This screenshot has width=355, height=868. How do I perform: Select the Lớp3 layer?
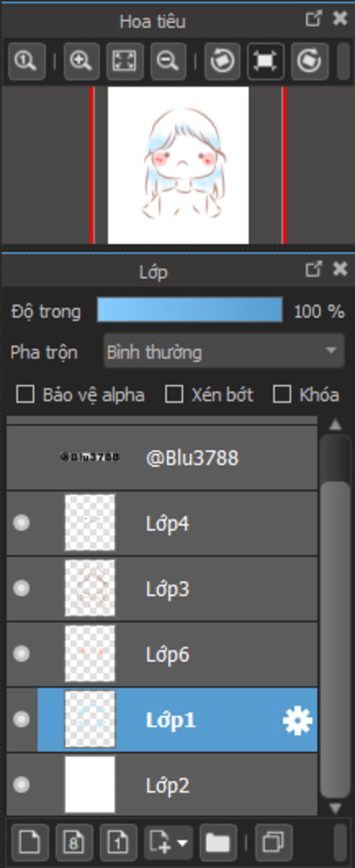tap(208, 589)
